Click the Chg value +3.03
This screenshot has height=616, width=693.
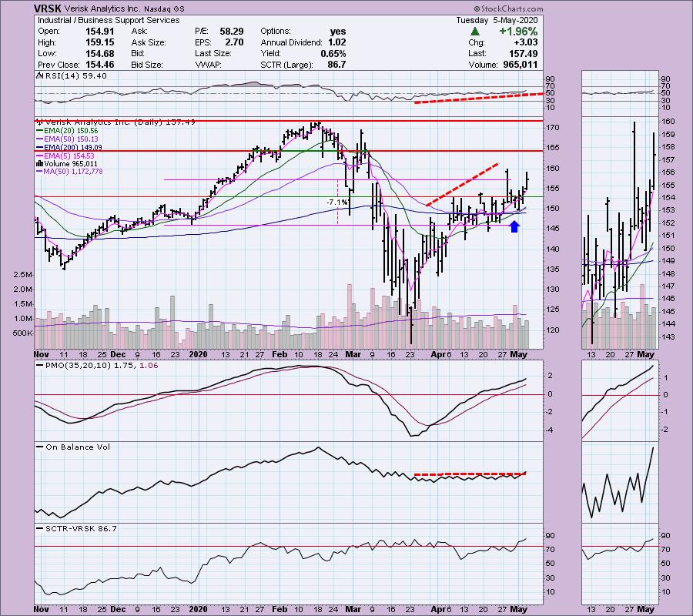pyautogui.click(x=525, y=42)
